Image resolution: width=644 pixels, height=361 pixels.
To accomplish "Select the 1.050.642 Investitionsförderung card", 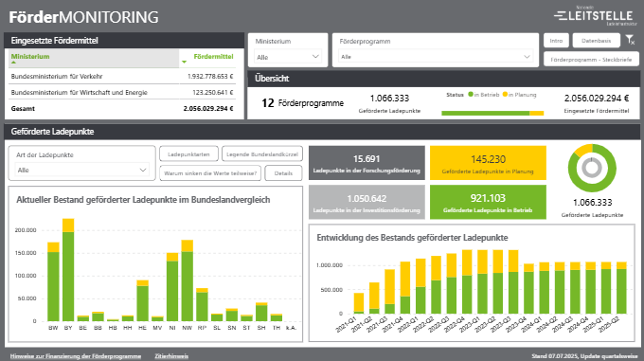I will point(367,202).
